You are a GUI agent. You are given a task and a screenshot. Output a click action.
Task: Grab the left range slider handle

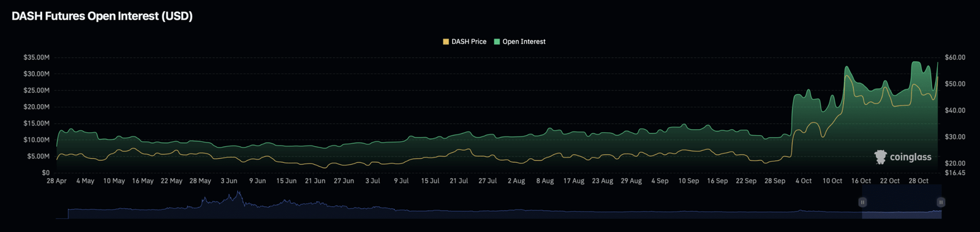[862, 202]
